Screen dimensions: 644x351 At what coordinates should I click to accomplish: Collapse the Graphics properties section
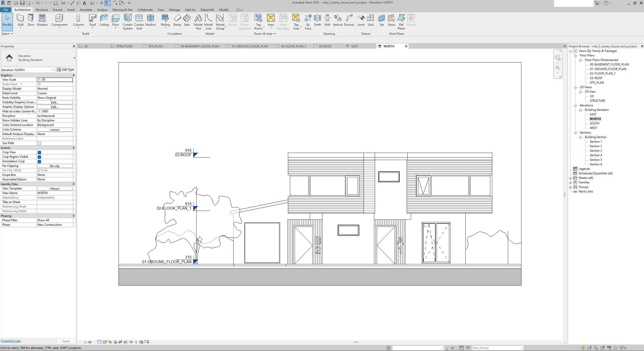coord(73,75)
